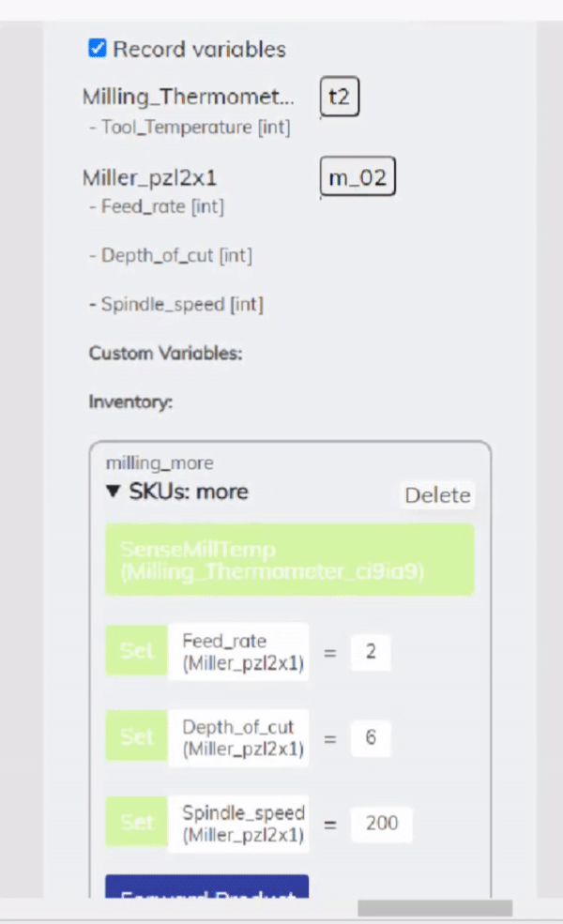Image resolution: width=563 pixels, height=924 pixels.
Task: Edit the m_02 variable name field
Action: [358, 176]
